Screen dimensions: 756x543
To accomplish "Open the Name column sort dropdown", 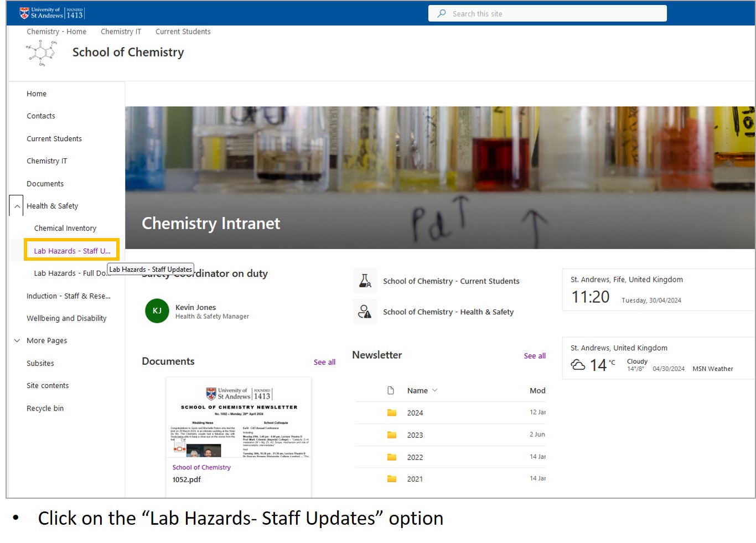I will (x=435, y=390).
